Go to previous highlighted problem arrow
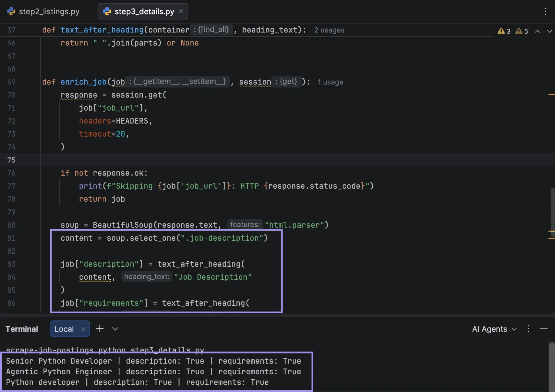The image size is (555, 392). tap(537, 31)
